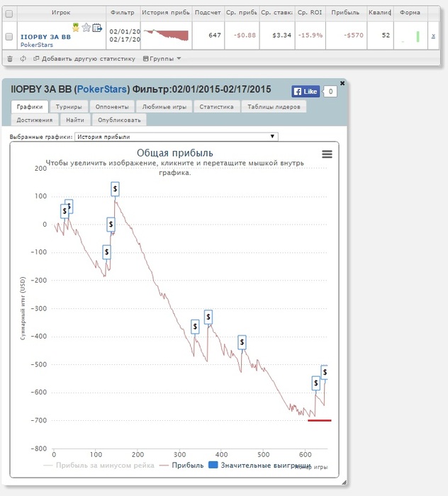Remove the player row with the x link

tap(433, 36)
